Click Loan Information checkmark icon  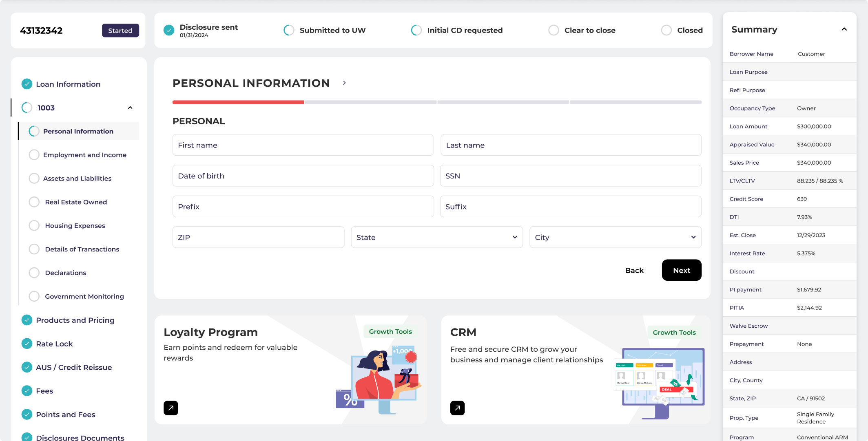pyautogui.click(x=27, y=84)
